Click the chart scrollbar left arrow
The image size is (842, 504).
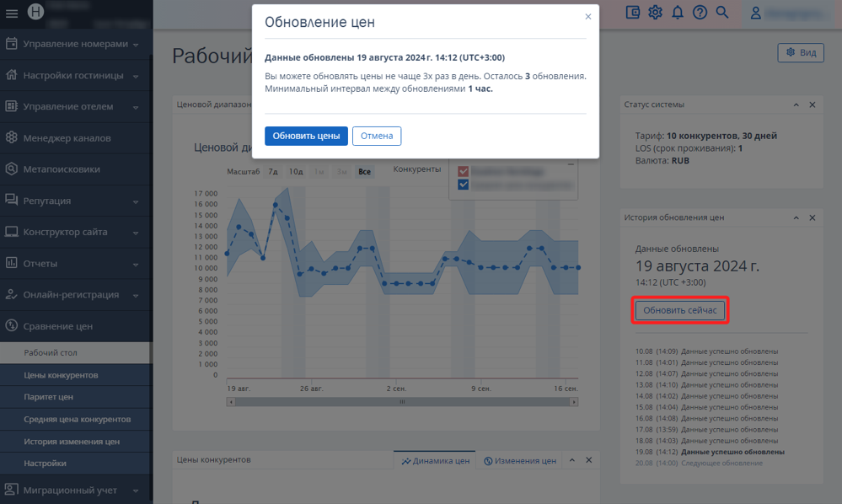click(x=231, y=401)
